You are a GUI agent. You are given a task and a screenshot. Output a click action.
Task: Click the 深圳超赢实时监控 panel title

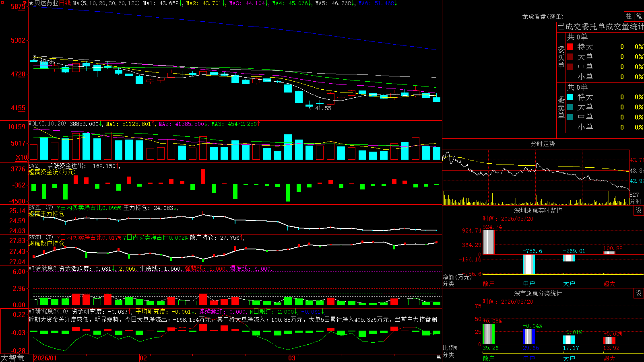[538, 210]
